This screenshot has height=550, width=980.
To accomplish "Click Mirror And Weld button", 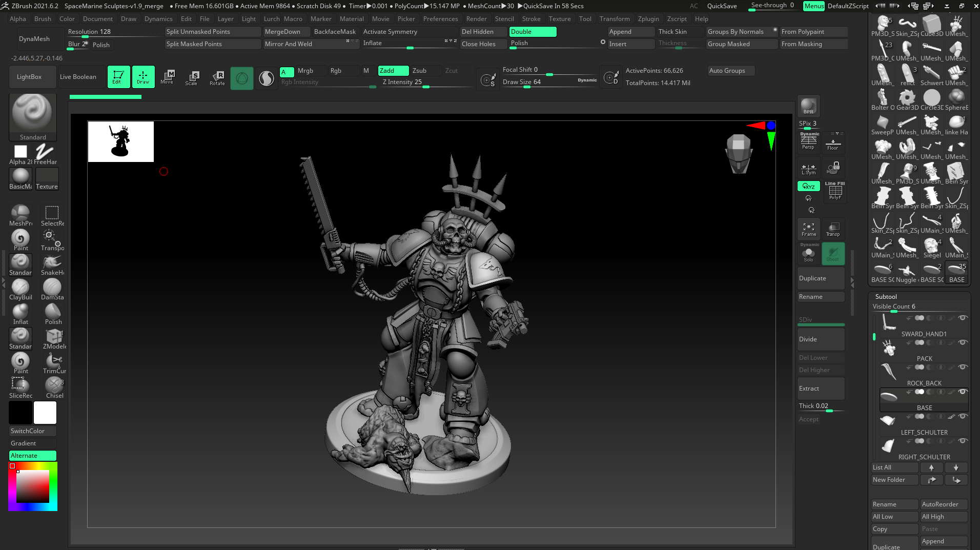I will pos(310,44).
